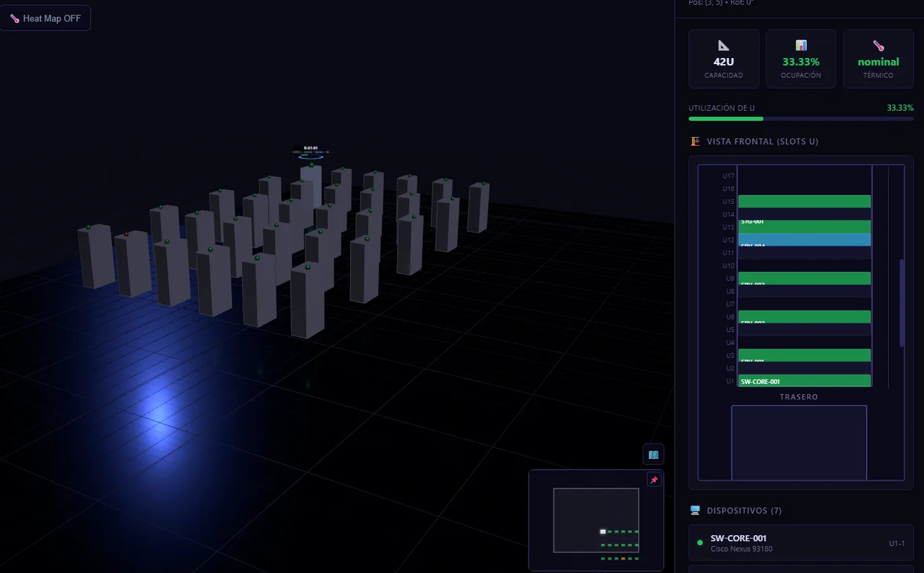Viewport: 924px width, 573px height.
Task: Click the computer icon beside DISPOSITIVOS
Action: tap(695, 511)
